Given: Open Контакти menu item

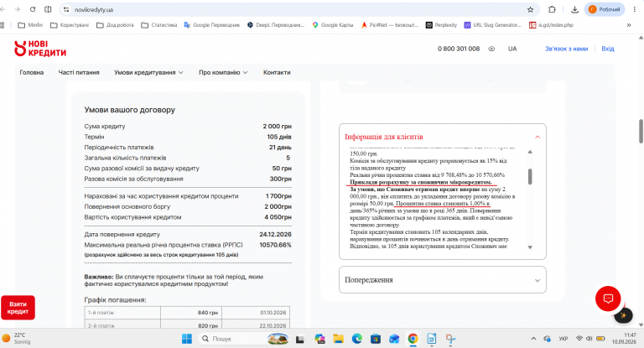Looking at the screenshot, I should [x=277, y=72].
